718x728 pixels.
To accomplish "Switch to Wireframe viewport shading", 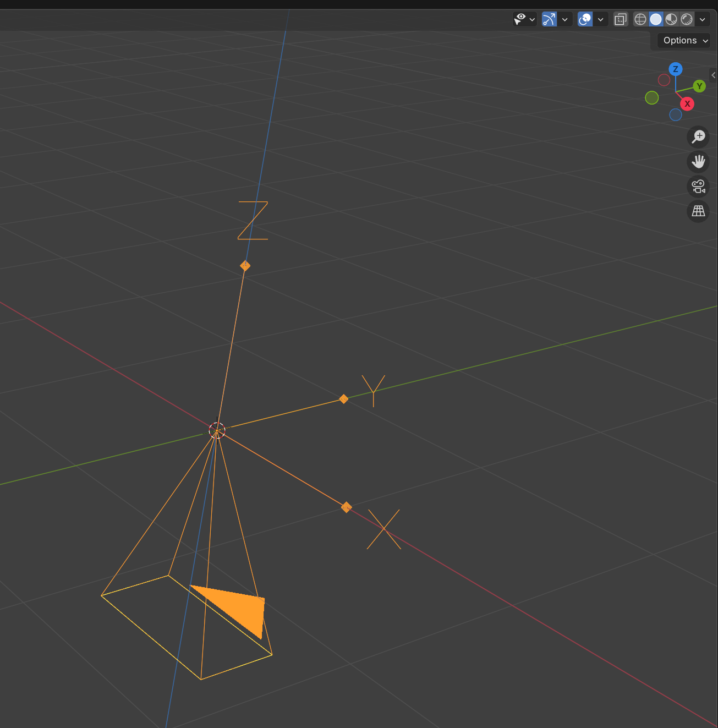I will click(x=640, y=19).
